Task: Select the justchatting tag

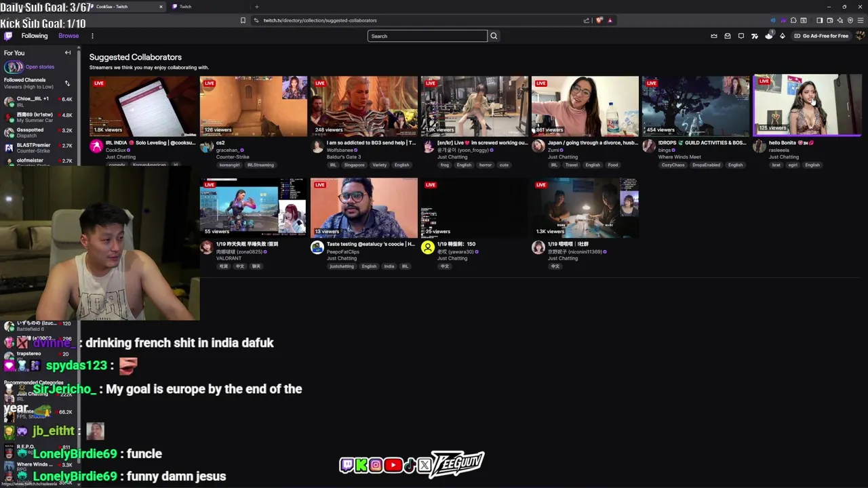Action: click(x=342, y=266)
